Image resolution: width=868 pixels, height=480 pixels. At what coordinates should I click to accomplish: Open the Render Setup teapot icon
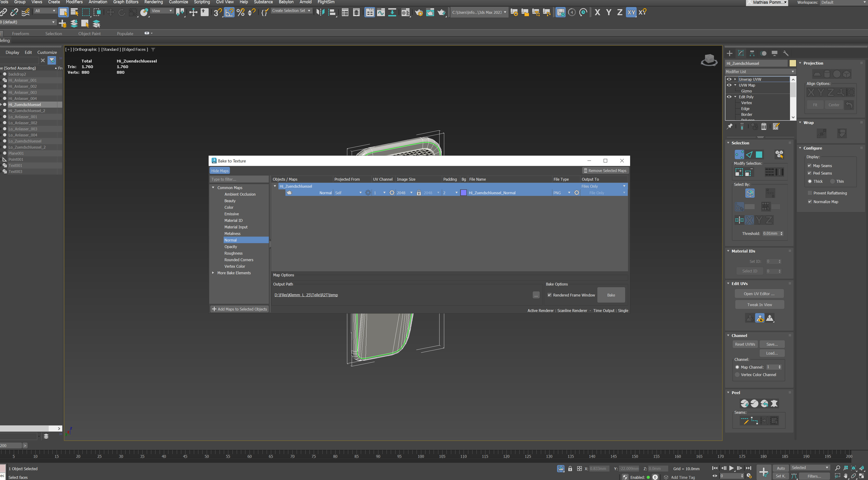coord(419,12)
